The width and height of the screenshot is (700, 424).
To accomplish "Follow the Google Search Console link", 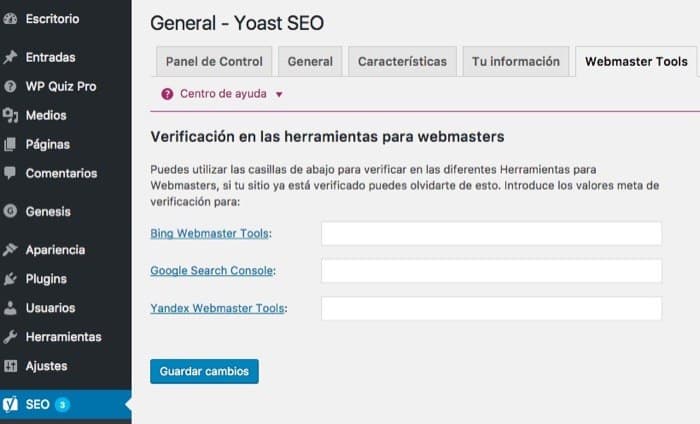I will [x=211, y=271].
